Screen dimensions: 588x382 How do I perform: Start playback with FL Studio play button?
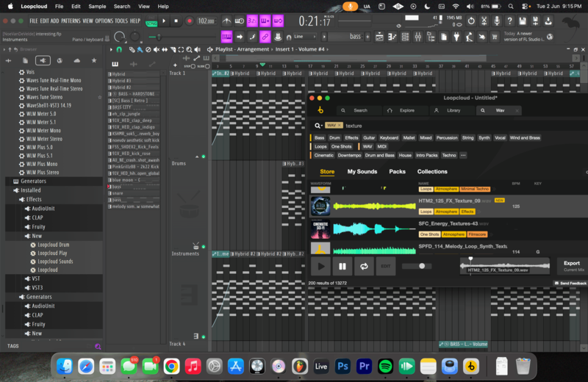point(164,21)
